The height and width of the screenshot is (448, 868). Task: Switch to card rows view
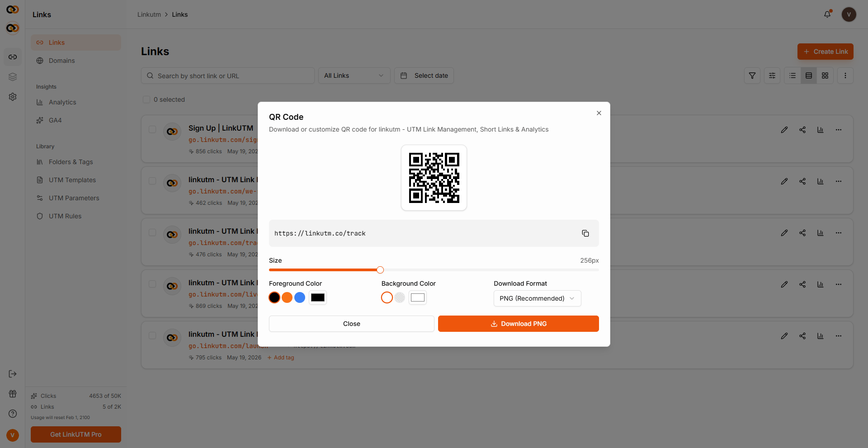(809, 75)
